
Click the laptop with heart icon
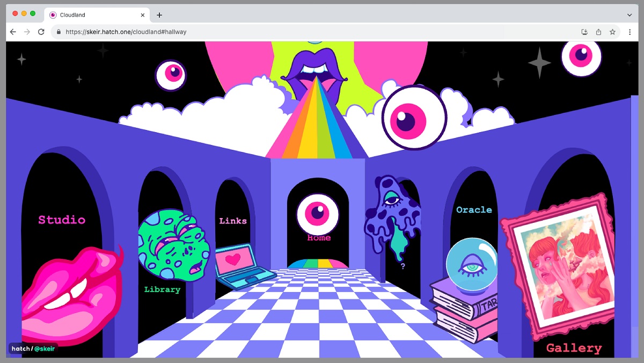click(x=241, y=266)
